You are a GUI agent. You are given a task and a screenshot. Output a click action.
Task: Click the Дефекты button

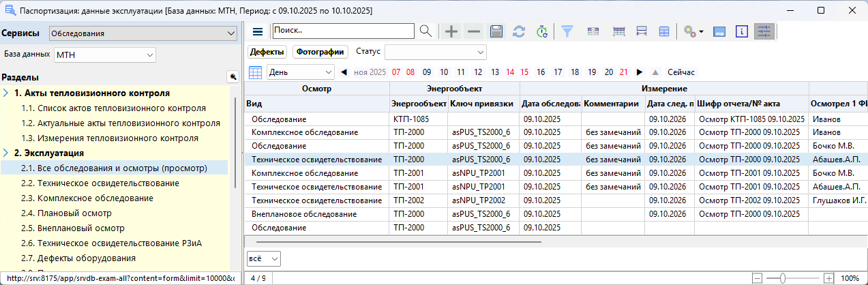click(x=267, y=52)
